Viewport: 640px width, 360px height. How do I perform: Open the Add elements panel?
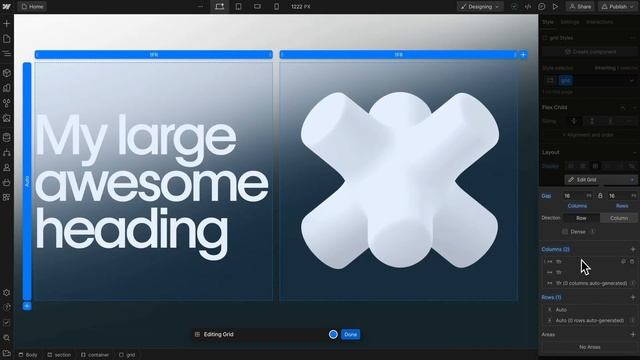(x=7, y=24)
